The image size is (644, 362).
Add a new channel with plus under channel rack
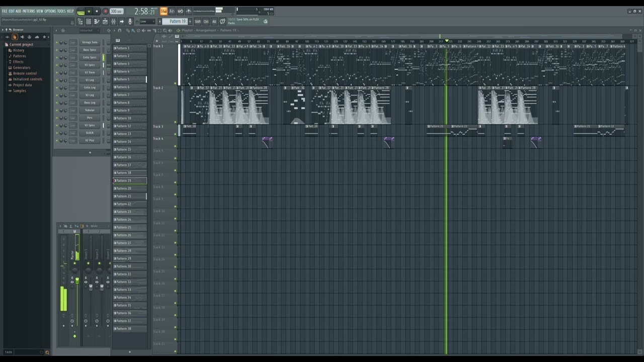[90, 152]
